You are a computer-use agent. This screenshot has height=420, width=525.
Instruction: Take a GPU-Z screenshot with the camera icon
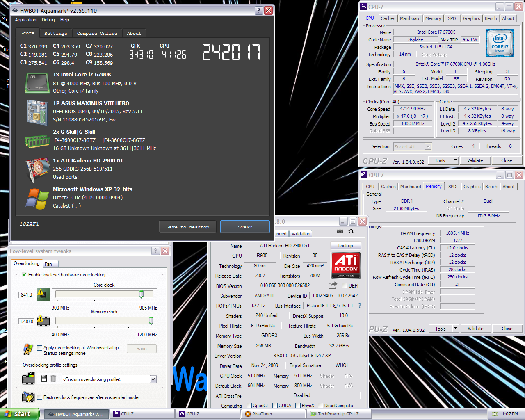[340, 231]
